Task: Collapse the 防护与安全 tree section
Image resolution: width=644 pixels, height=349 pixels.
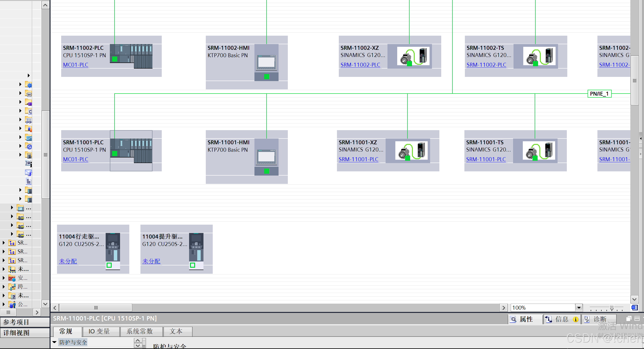Action: [54, 342]
